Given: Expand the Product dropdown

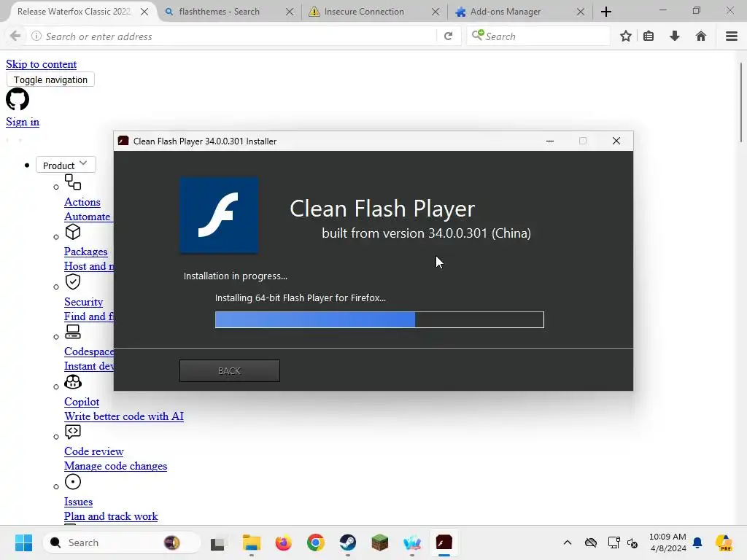Looking at the screenshot, I should coord(66,165).
